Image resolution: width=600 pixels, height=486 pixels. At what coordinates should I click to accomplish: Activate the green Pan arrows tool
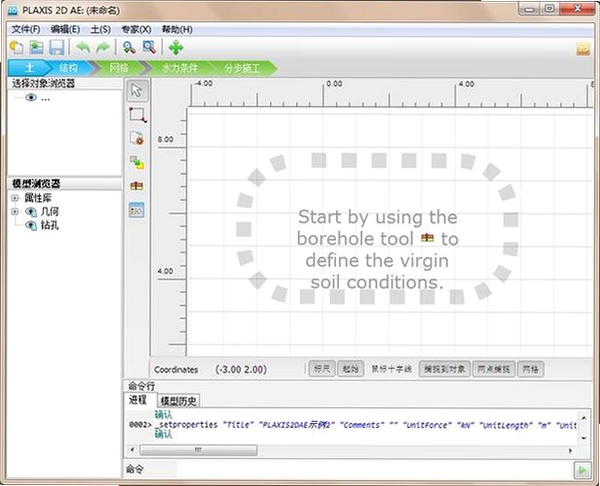(x=176, y=48)
